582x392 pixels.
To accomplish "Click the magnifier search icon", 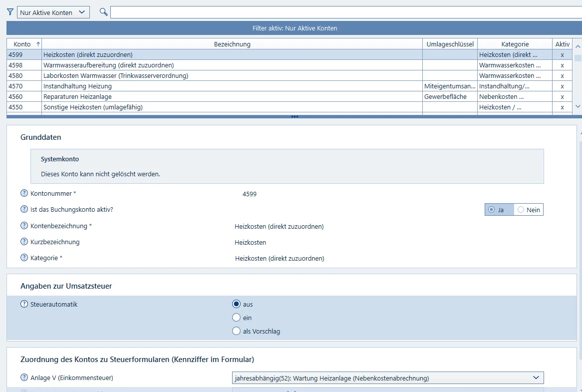I will pos(103,12).
